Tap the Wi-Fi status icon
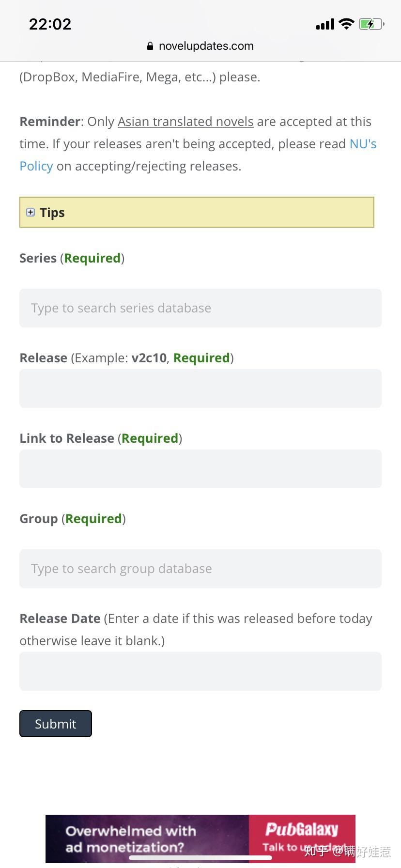Viewport: 401px width, 868px height. [346, 24]
